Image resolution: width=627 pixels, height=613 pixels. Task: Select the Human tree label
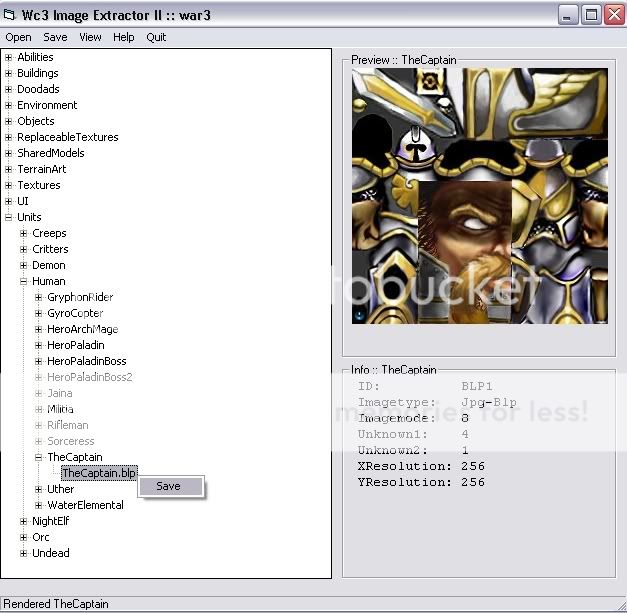(x=48, y=281)
